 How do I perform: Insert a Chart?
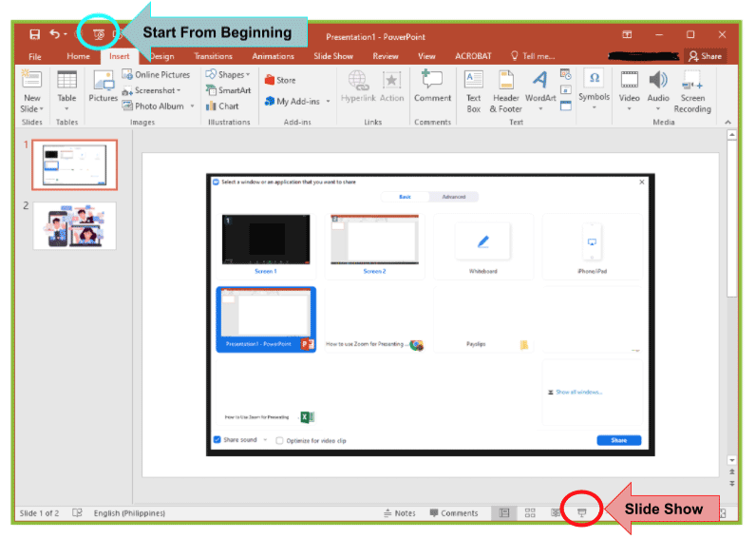coord(222,106)
